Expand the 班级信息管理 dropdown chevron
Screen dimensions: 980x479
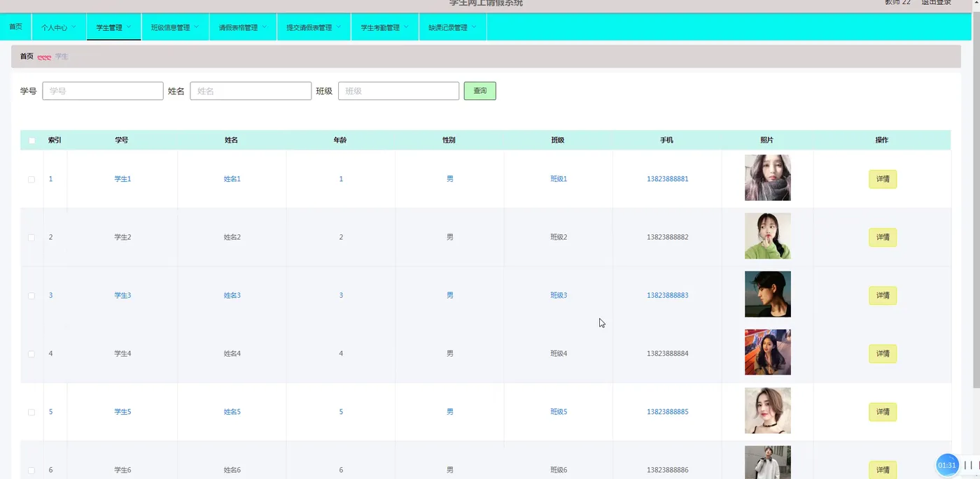coord(196,27)
